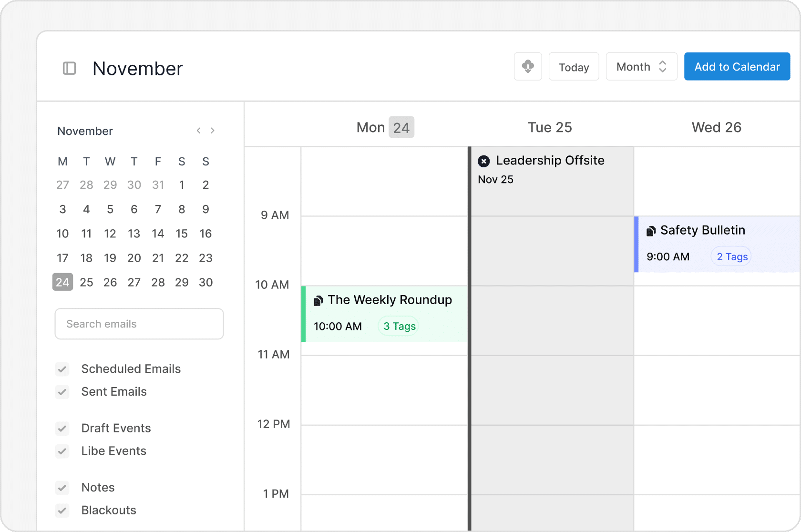The image size is (801, 532).
Task: Go to previous month in mini calendar
Action: coord(199,131)
